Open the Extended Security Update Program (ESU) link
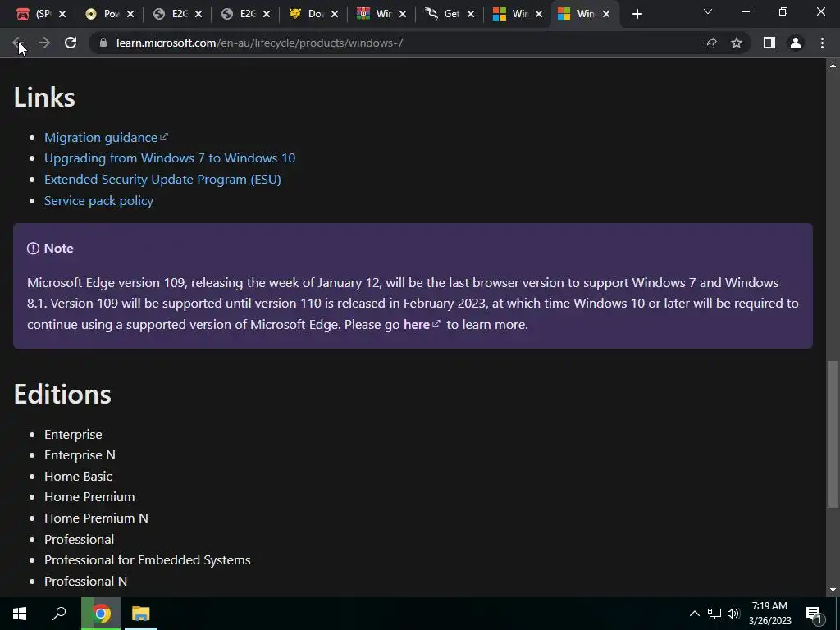The height and width of the screenshot is (630, 840). pos(163,179)
